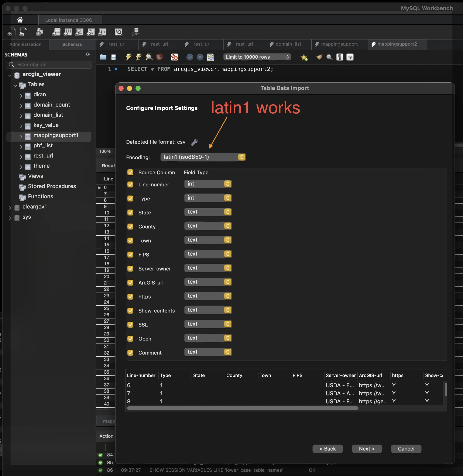Click the Cancel button
The image size is (463, 476).
coord(406,449)
